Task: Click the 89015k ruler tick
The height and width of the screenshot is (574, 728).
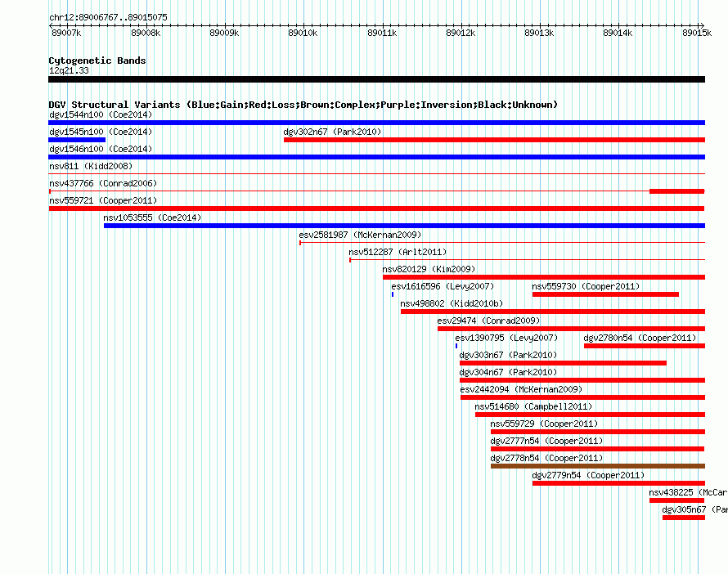Action: pyautogui.click(x=697, y=33)
